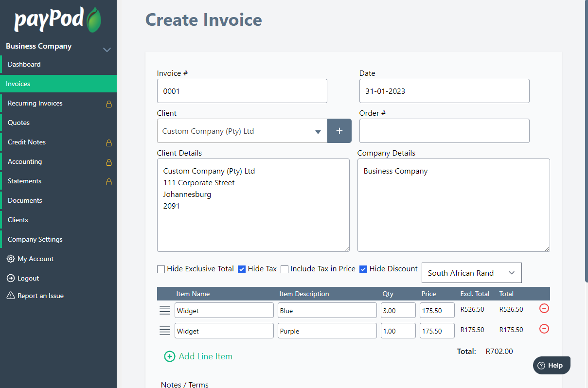Open the Client dropdown
588x388 pixels.
pos(242,131)
